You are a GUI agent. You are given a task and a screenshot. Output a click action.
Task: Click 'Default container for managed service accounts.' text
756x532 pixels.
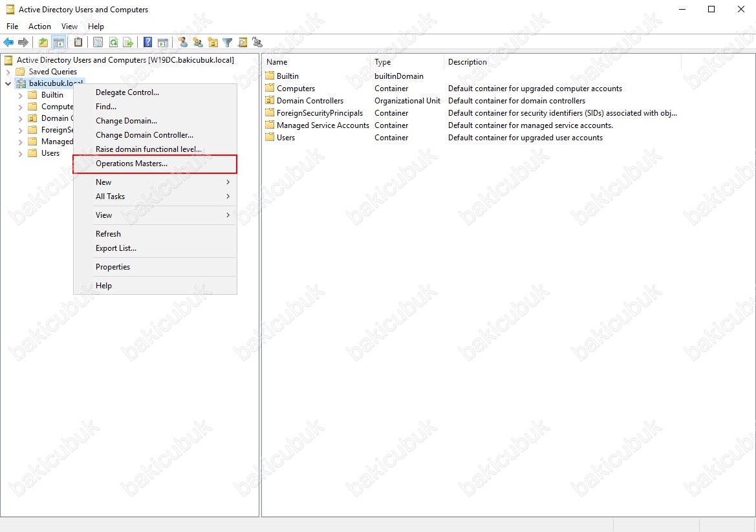pyautogui.click(x=530, y=125)
